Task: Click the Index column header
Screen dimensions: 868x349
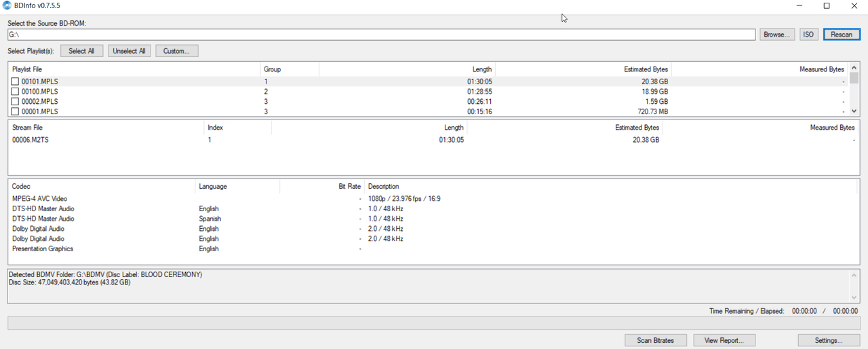Action: [x=237, y=128]
